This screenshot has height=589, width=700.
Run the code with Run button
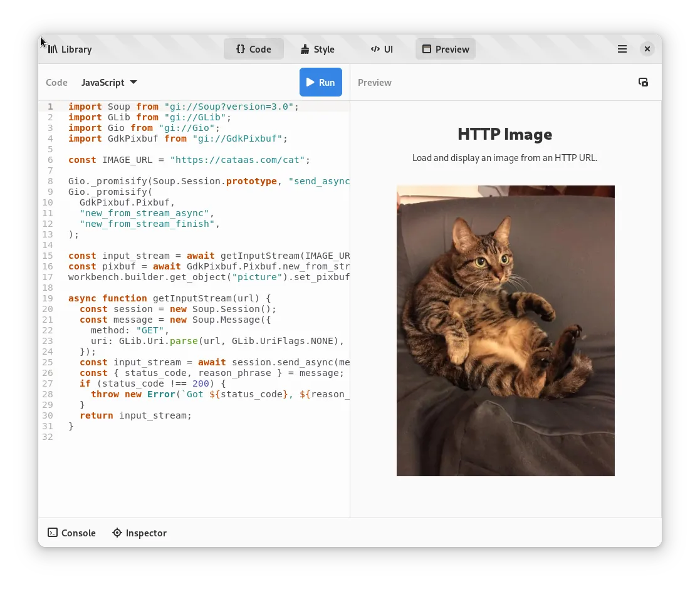321,83
